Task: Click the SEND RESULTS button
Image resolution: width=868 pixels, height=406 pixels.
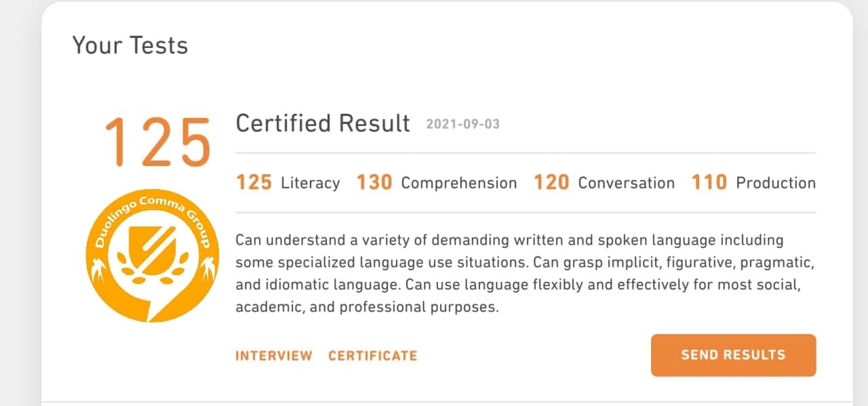Action: point(733,355)
